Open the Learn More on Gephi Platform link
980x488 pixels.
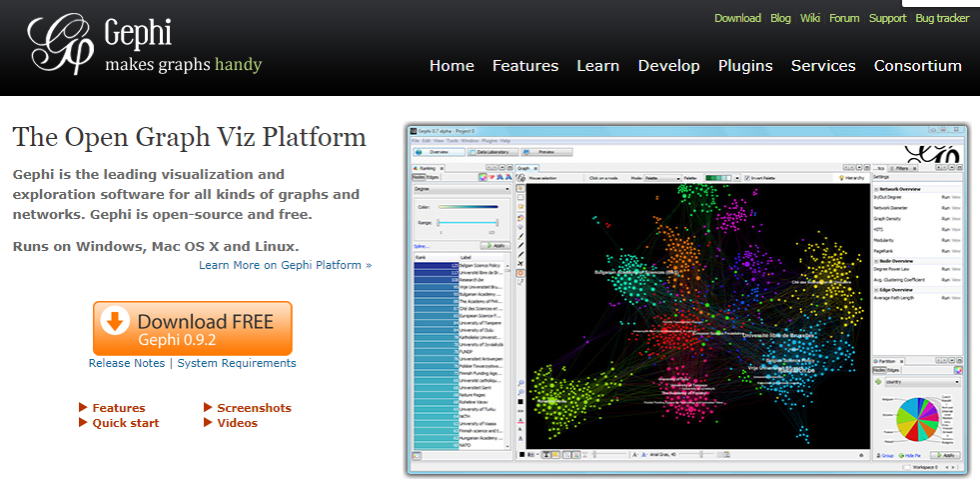pos(285,265)
